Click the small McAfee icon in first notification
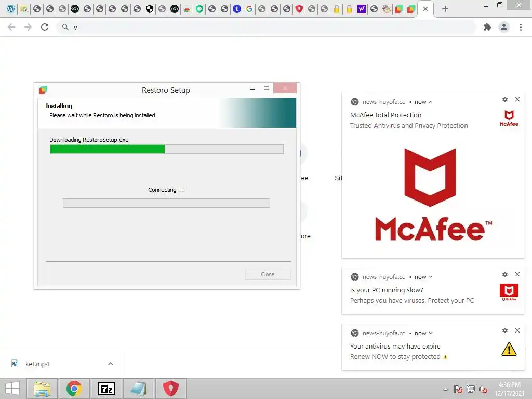This screenshot has height=399, width=532. point(509,118)
